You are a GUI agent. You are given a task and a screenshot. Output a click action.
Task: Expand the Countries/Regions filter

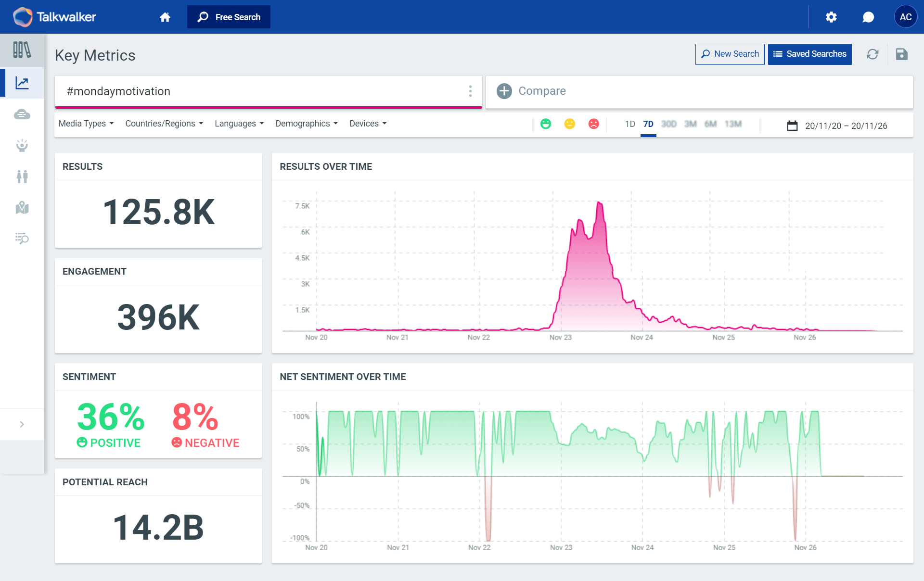pyautogui.click(x=163, y=124)
